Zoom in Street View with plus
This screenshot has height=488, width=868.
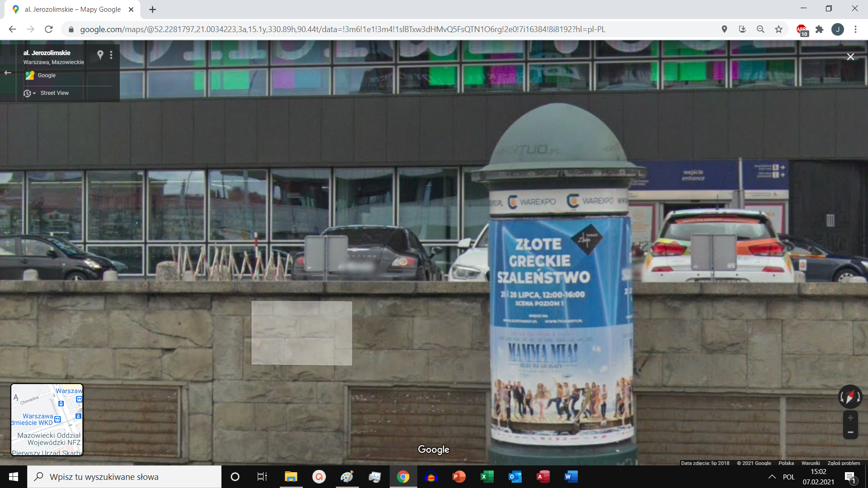(x=850, y=418)
